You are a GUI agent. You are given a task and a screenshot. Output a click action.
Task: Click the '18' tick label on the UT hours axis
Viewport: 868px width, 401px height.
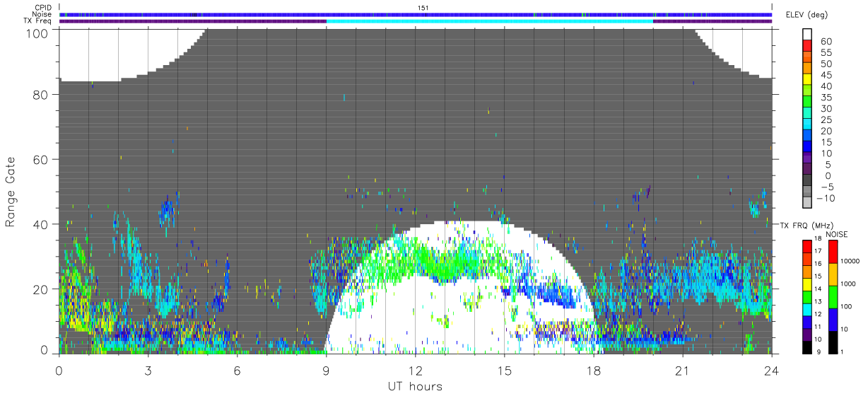coord(594,371)
